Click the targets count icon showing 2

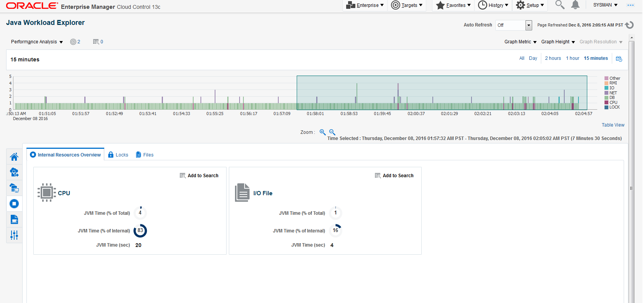pyautogui.click(x=75, y=42)
